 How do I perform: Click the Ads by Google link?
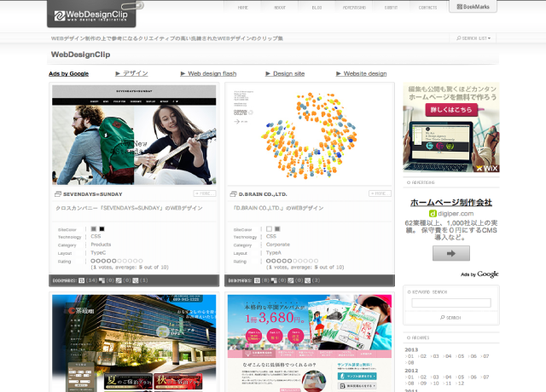coord(68,74)
